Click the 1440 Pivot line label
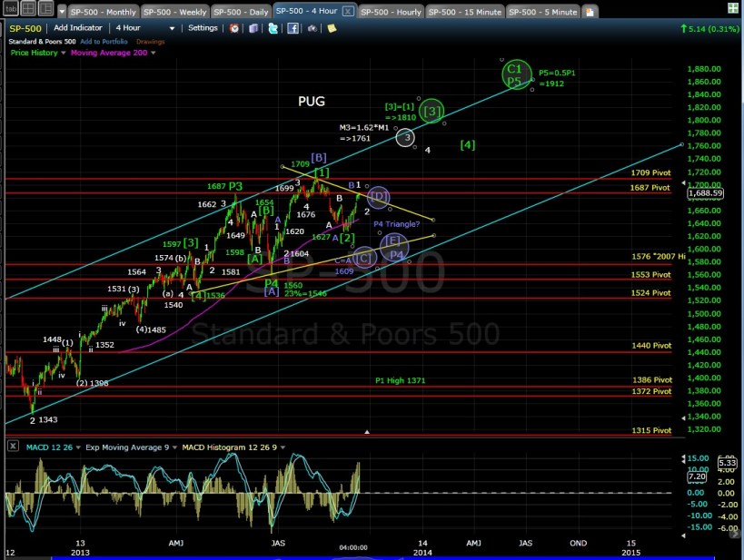The width and height of the screenshot is (744, 560). tap(651, 346)
